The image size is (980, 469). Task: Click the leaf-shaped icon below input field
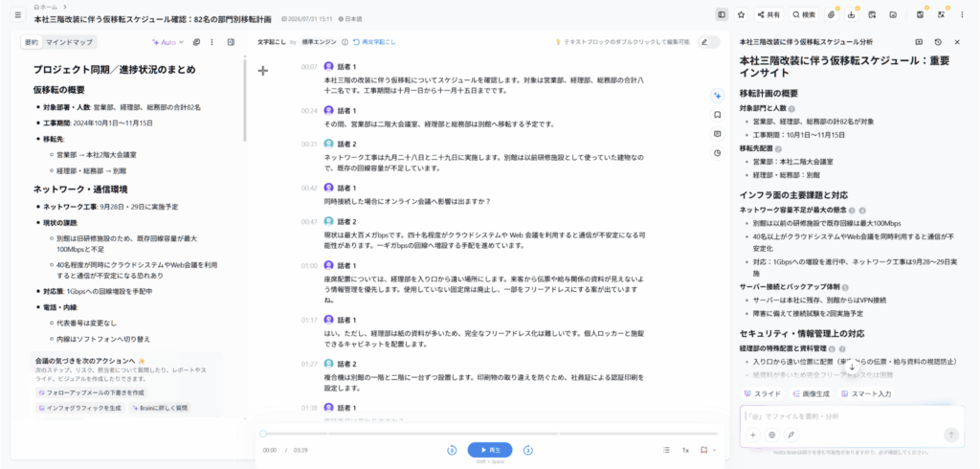click(x=791, y=435)
